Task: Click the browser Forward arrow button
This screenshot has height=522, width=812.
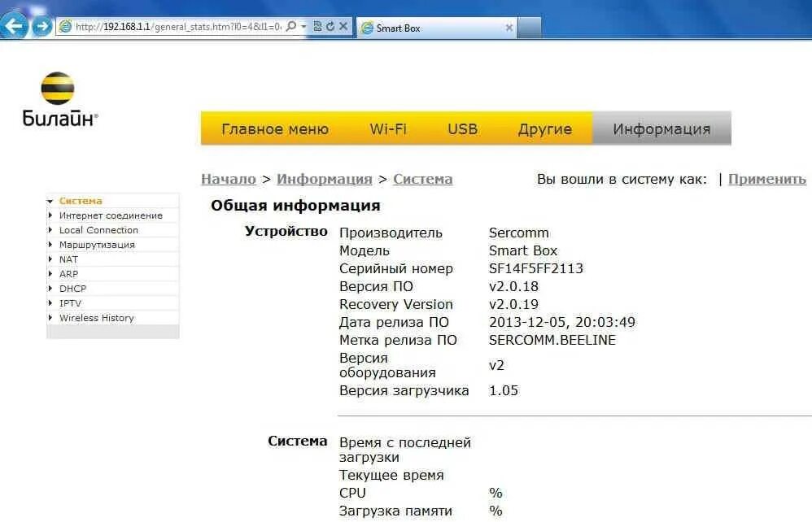Action: (42, 26)
